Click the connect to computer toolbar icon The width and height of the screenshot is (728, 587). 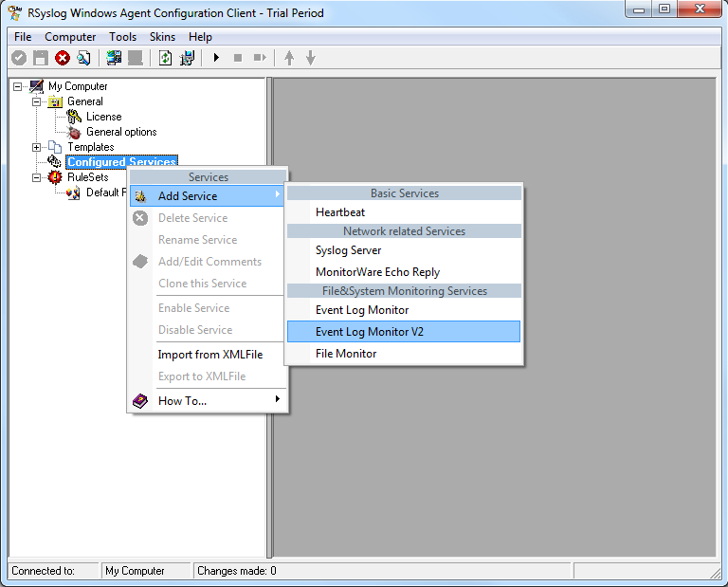click(x=114, y=58)
